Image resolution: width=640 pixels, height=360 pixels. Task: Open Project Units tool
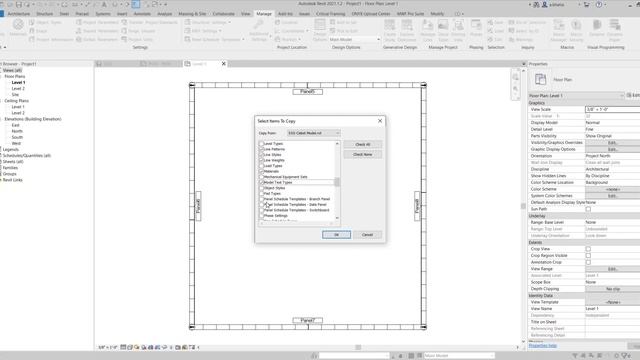[x=137, y=40]
